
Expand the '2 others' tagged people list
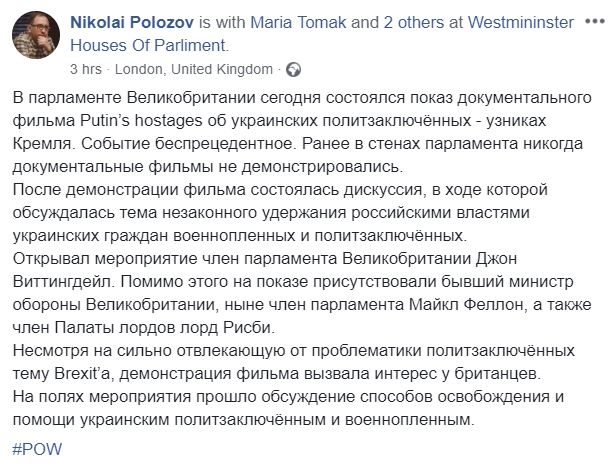click(x=413, y=23)
